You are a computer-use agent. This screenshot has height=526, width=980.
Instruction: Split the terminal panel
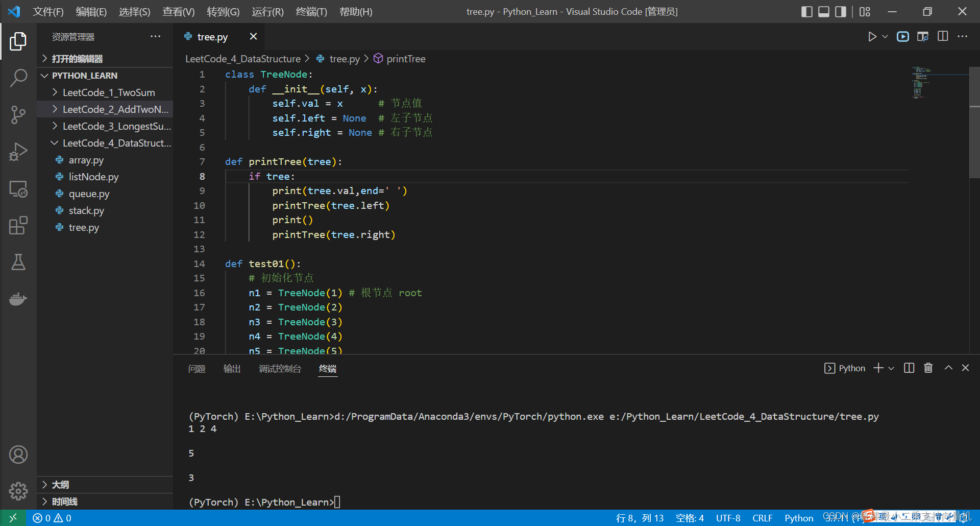[x=909, y=368]
